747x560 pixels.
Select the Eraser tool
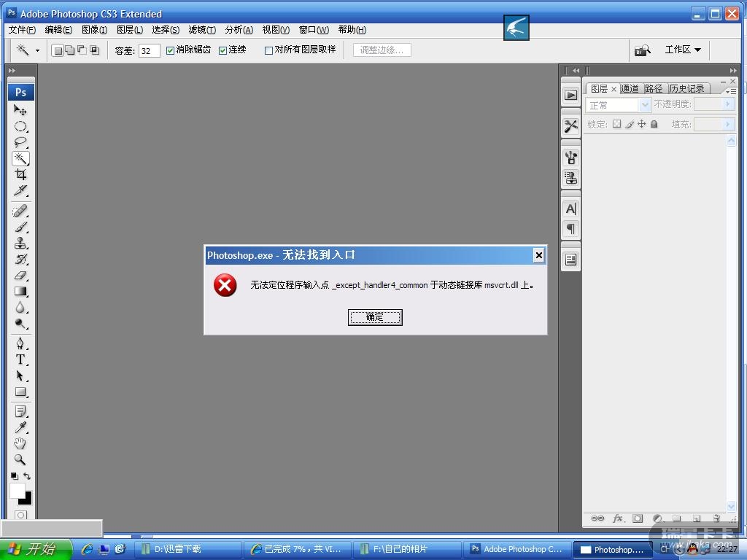point(20,275)
